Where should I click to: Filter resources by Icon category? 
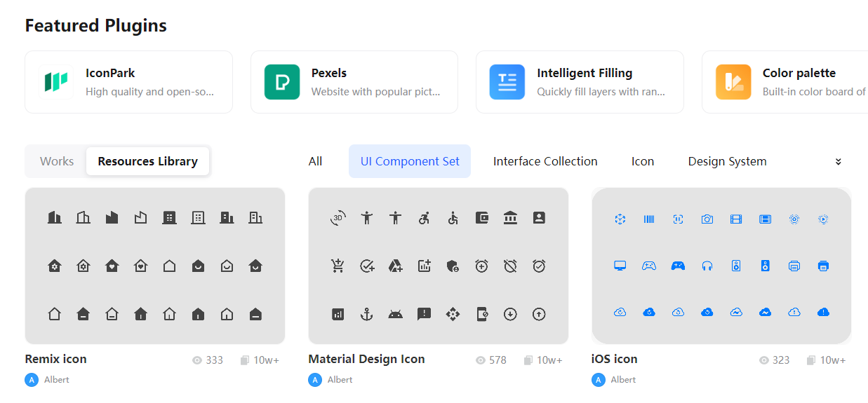643,161
